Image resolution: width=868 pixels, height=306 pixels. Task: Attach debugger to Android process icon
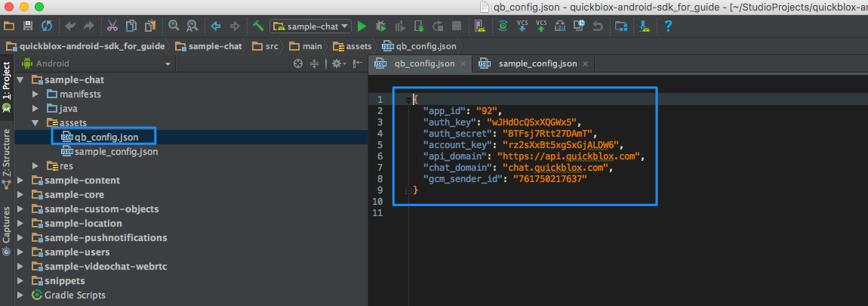tap(419, 26)
